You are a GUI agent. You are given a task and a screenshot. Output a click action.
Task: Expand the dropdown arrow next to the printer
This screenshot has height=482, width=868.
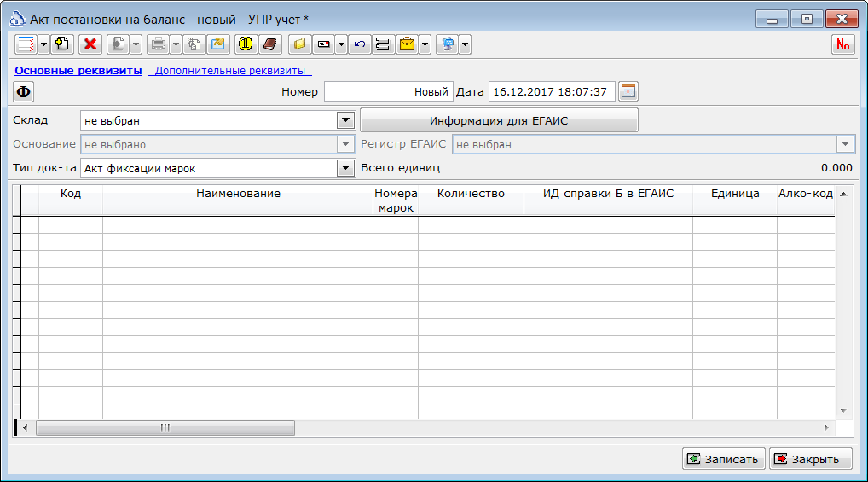(176, 44)
